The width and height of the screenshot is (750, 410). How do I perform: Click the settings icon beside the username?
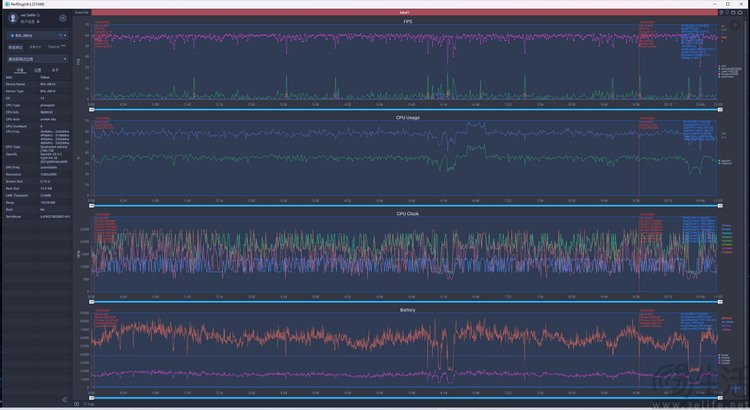pyautogui.click(x=62, y=18)
